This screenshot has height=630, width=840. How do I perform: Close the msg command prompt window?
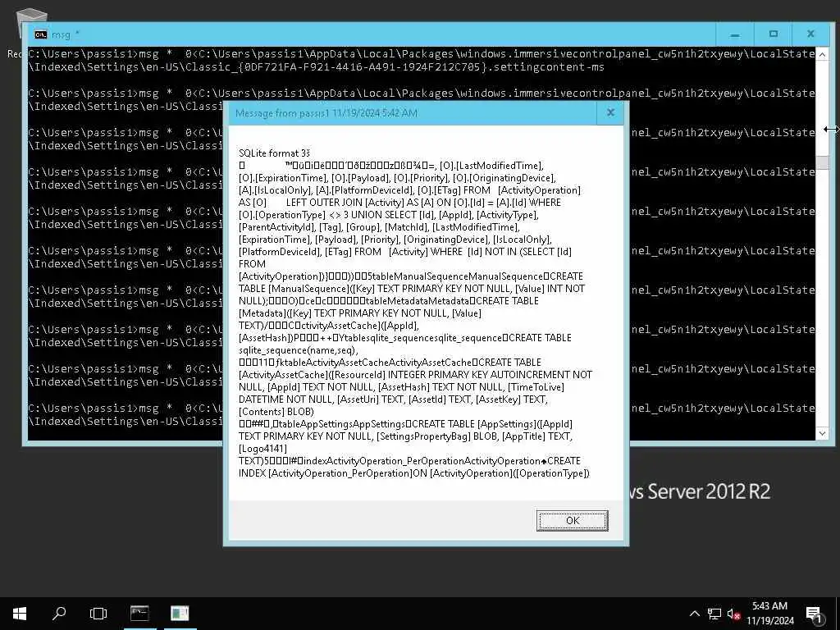[x=811, y=34]
